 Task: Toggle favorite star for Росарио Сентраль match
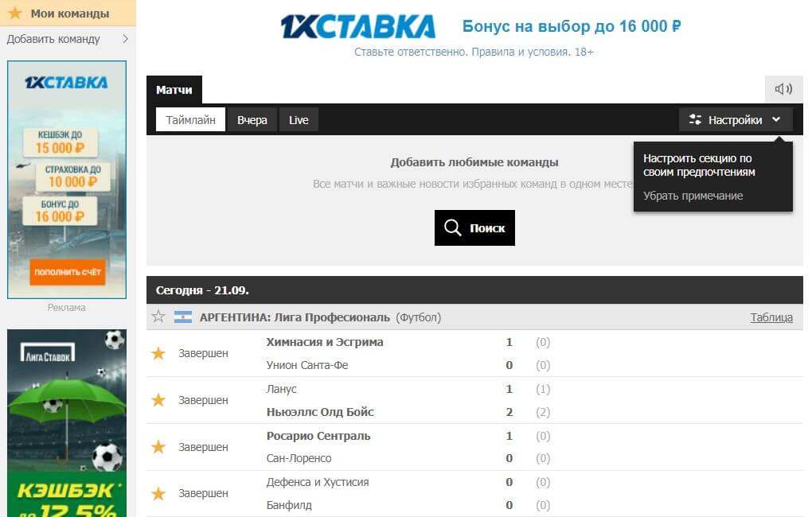pyautogui.click(x=158, y=447)
